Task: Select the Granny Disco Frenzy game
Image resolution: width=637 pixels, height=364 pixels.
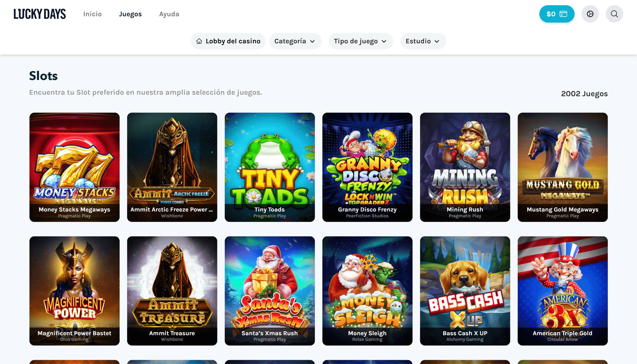Action: pyautogui.click(x=367, y=167)
